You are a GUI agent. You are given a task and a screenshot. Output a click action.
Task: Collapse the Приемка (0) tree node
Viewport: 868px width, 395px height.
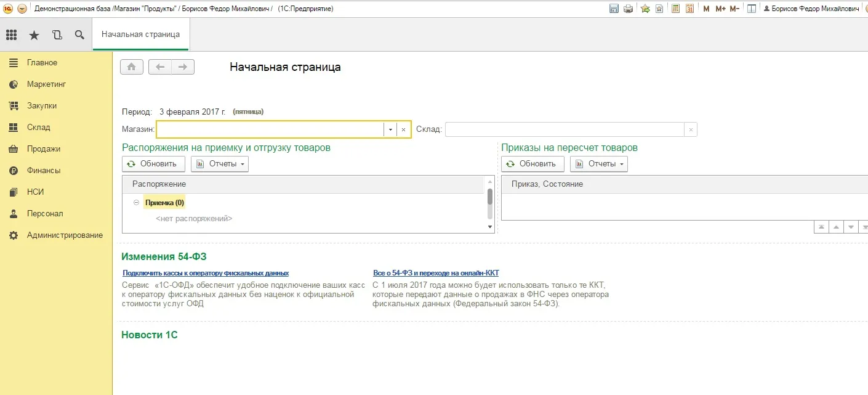pyautogui.click(x=136, y=203)
